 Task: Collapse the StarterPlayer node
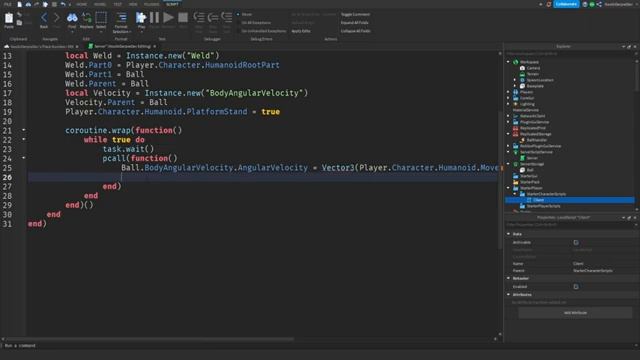click(x=509, y=188)
